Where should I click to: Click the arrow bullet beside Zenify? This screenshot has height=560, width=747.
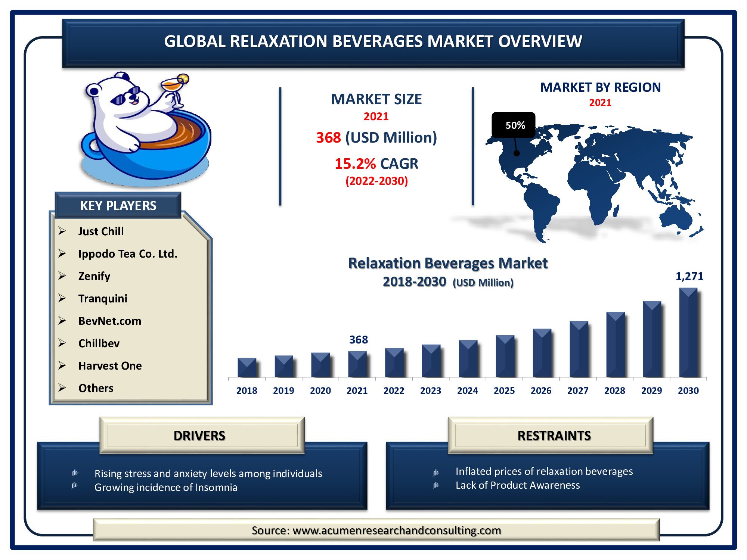coord(62,276)
